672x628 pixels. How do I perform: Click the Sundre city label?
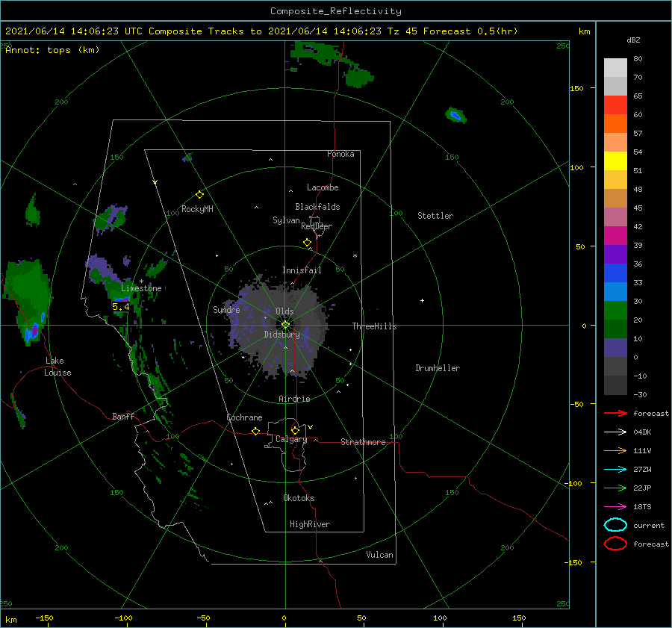click(x=226, y=309)
